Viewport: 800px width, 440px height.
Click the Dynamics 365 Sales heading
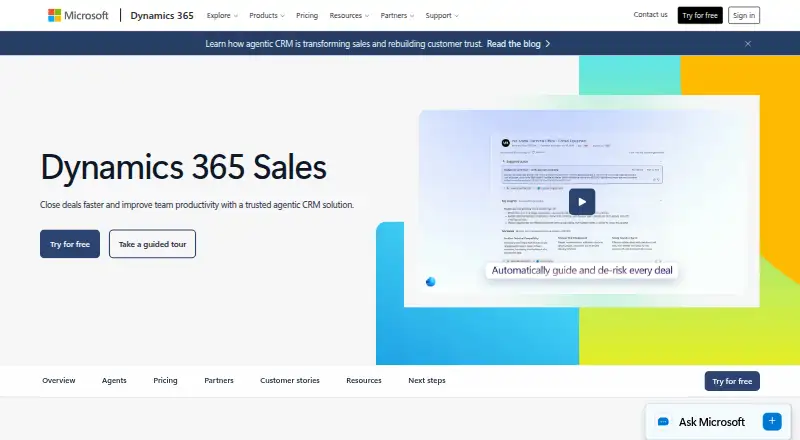(184, 167)
